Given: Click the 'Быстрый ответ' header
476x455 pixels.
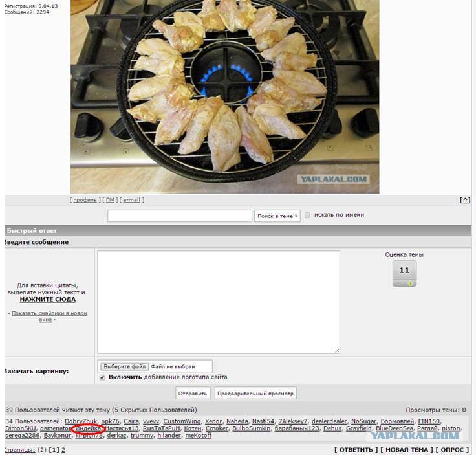Looking at the screenshot, I should (32, 231).
